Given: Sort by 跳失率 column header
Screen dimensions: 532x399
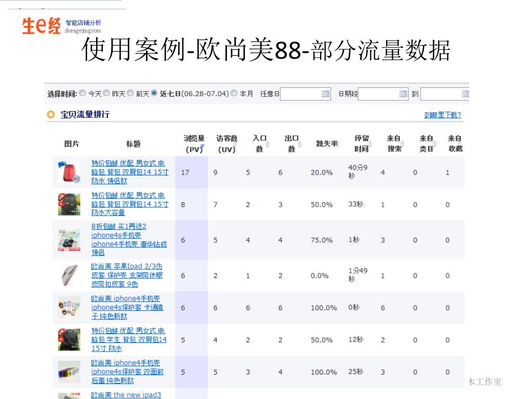Looking at the screenshot, I should click(x=327, y=144).
